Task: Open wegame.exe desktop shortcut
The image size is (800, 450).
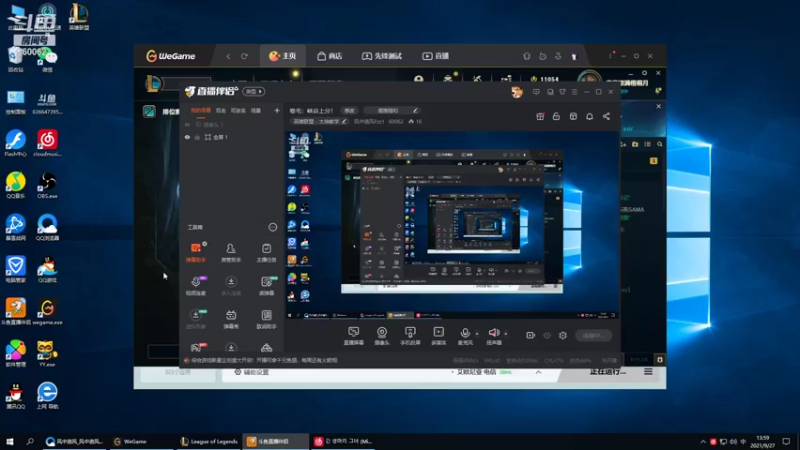Action: pos(47,312)
